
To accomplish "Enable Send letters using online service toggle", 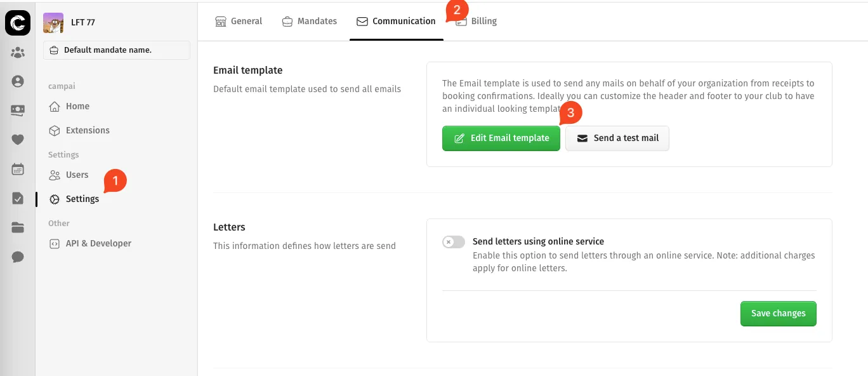I will (454, 242).
